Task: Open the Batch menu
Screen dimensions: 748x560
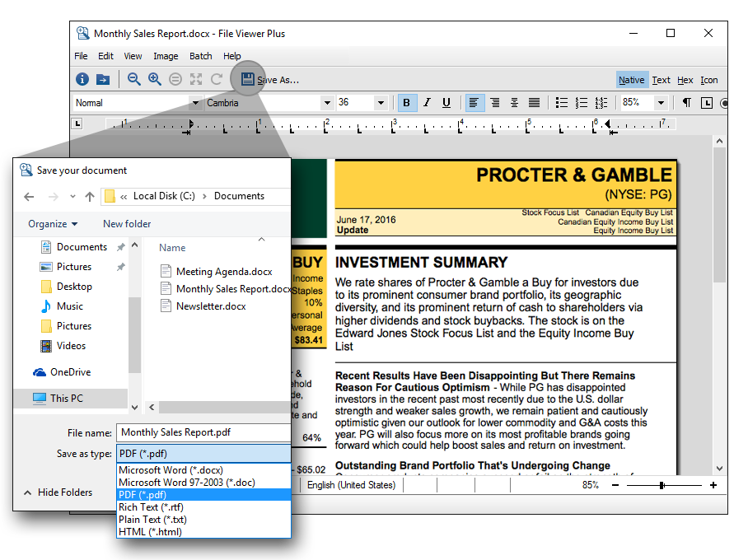Action: (201, 56)
